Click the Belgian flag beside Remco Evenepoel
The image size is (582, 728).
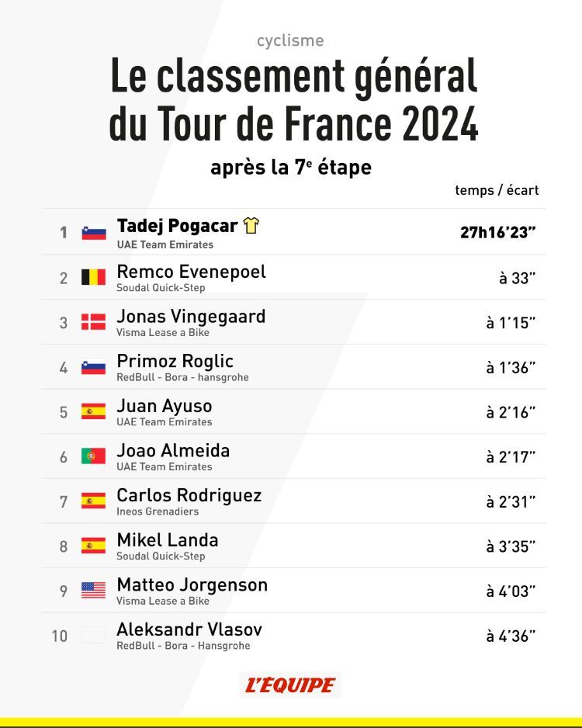[x=94, y=277]
